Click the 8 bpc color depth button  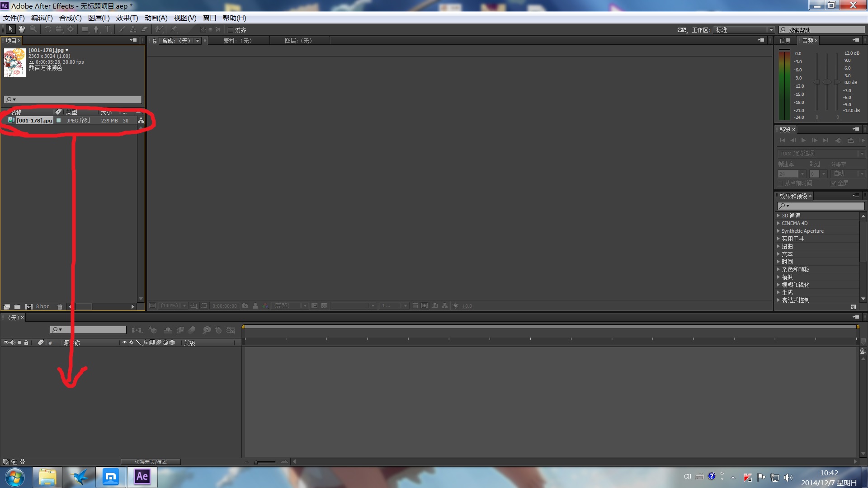tap(42, 306)
